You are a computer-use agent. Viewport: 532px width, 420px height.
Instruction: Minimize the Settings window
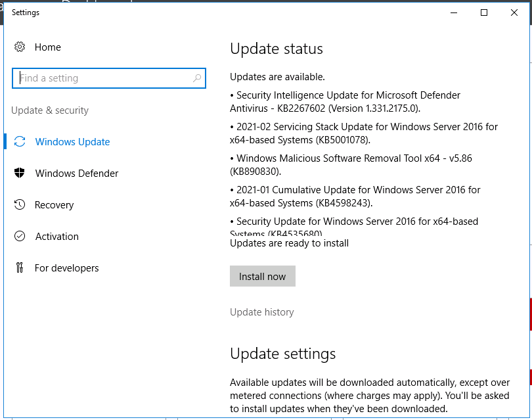click(x=454, y=12)
